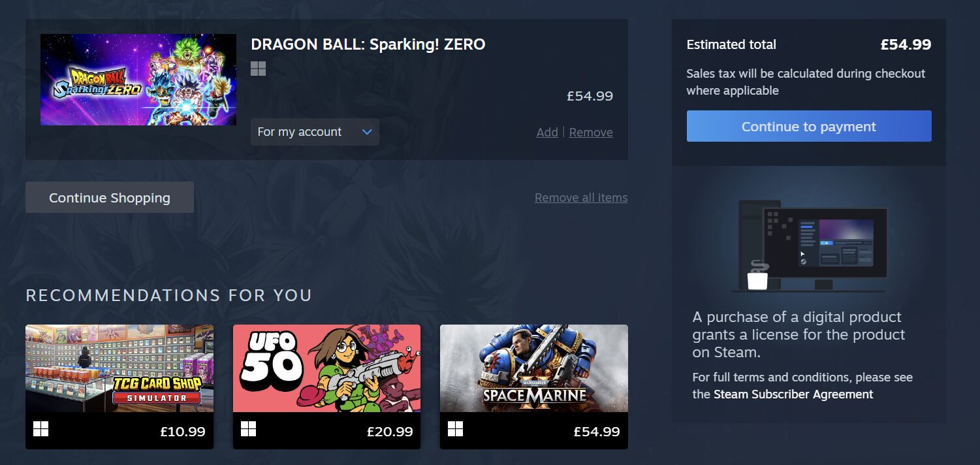The image size is (980, 465).
Task: Click the £20.99 price on UFO 50
Action: coord(390,432)
